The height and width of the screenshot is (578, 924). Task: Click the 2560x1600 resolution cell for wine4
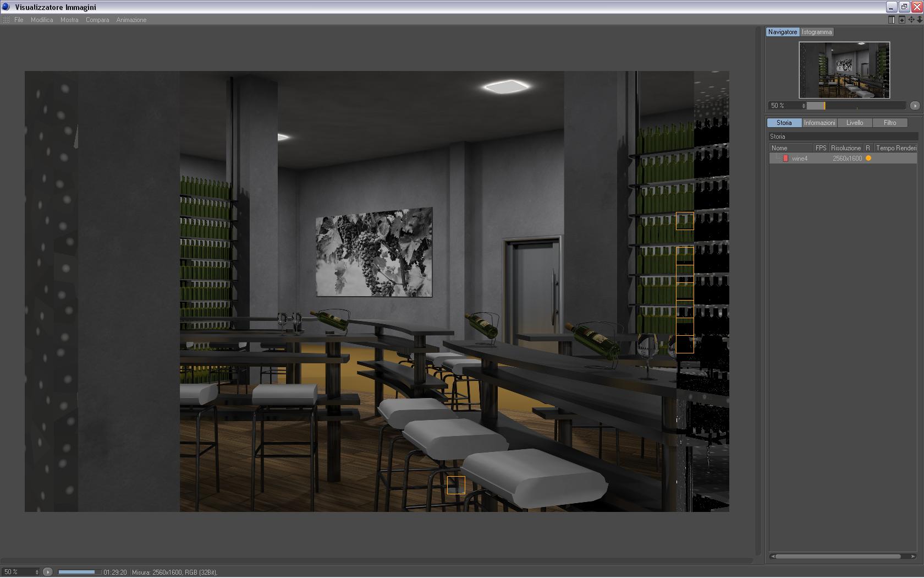tap(847, 159)
